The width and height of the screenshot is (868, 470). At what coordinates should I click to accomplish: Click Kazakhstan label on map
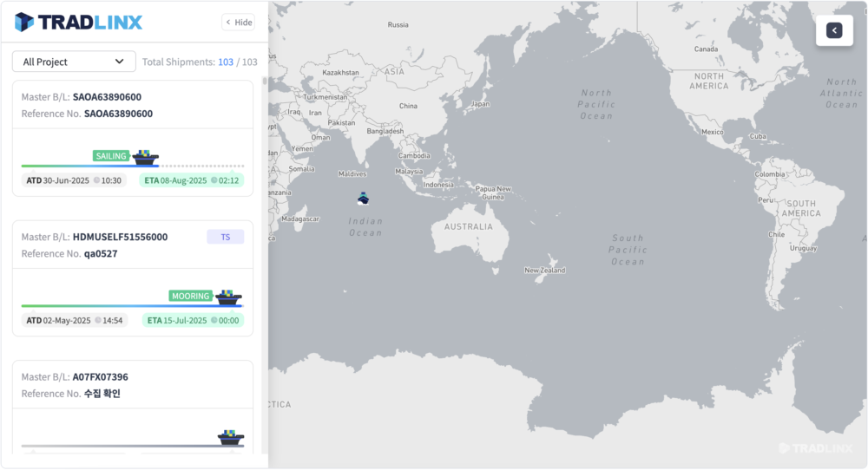click(x=340, y=73)
